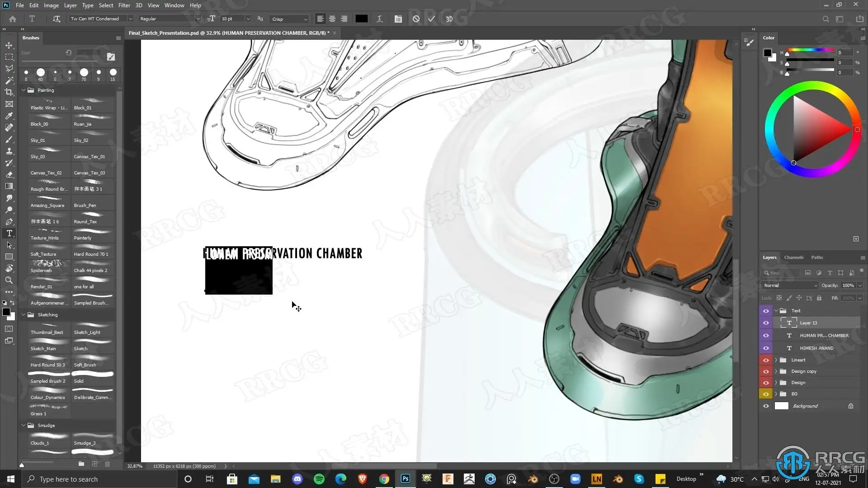Switch to the Channels tab
This screenshot has height=488, width=868.
click(x=794, y=258)
